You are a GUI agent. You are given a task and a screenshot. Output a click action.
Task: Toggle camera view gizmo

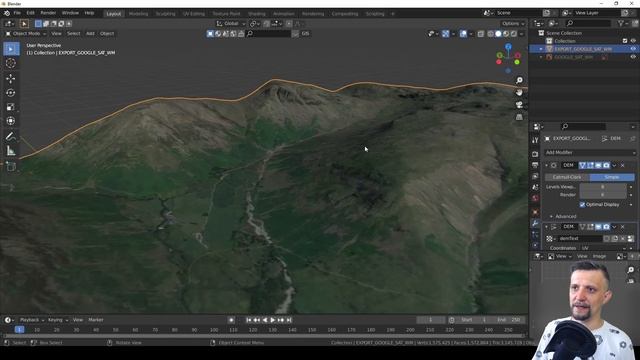(519, 105)
